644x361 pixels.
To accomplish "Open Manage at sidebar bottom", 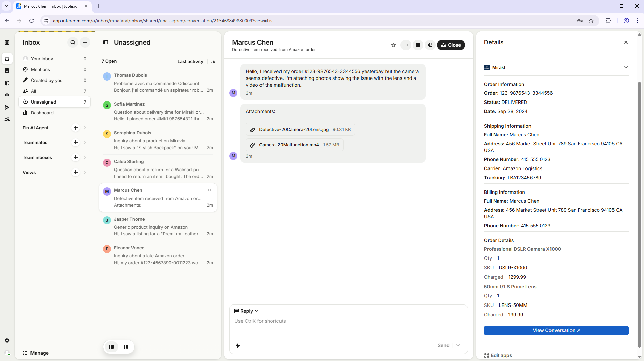I will tap(36, 353).
